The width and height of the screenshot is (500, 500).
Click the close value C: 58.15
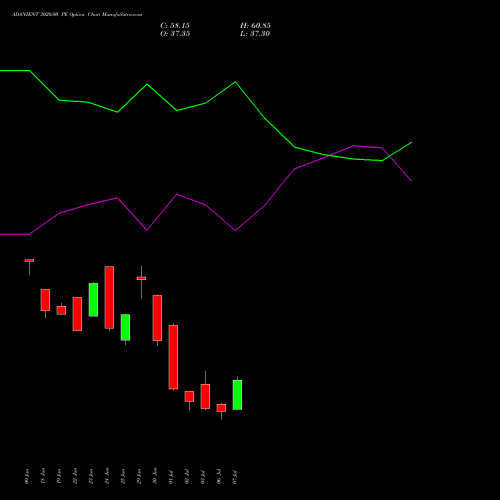175,26
